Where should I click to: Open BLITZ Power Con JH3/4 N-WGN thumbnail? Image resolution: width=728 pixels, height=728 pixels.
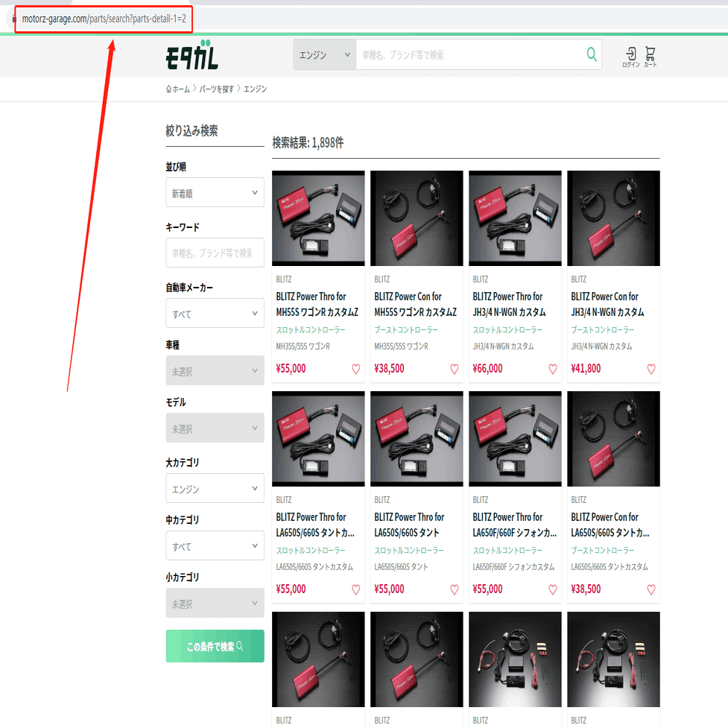click(x=613, y=218)
